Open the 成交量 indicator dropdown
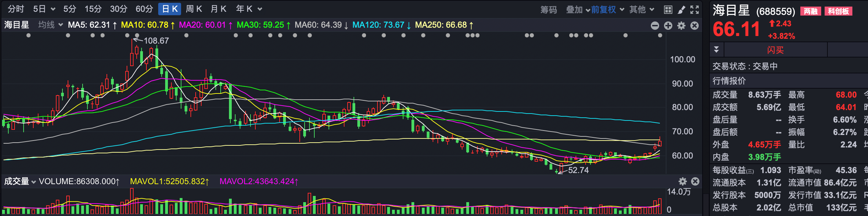 click(x=20, y=181)
